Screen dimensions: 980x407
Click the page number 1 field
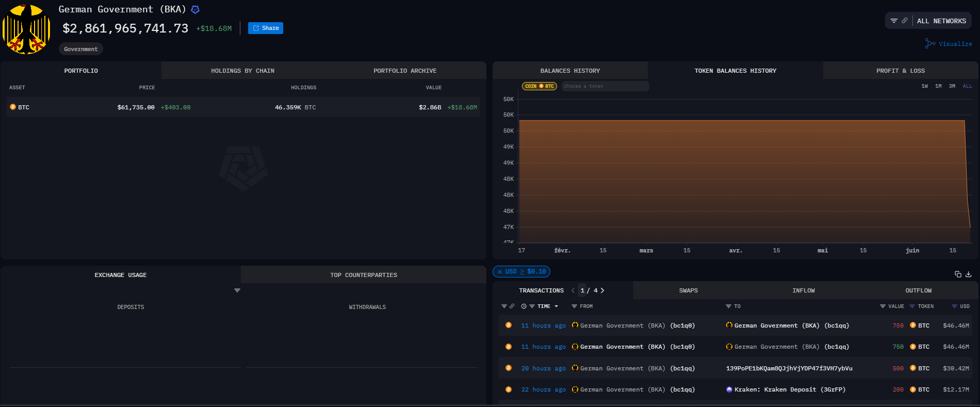(582, 290)
